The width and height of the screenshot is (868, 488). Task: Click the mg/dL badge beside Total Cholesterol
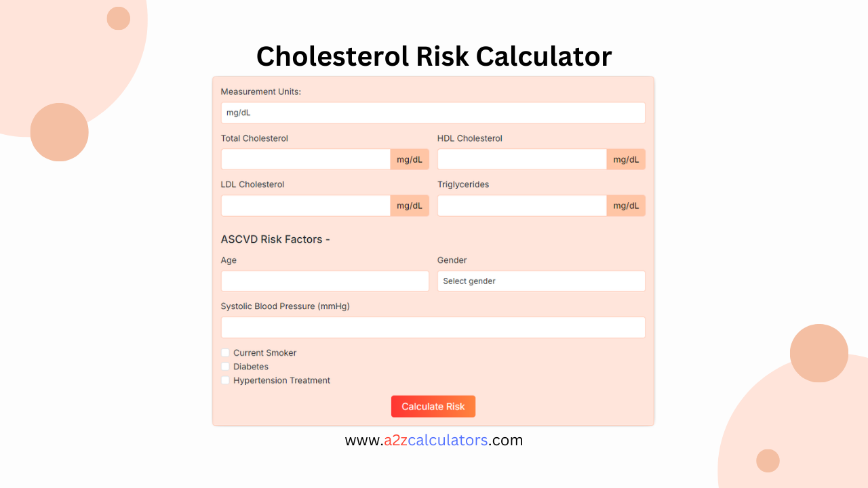coord(410,159)
